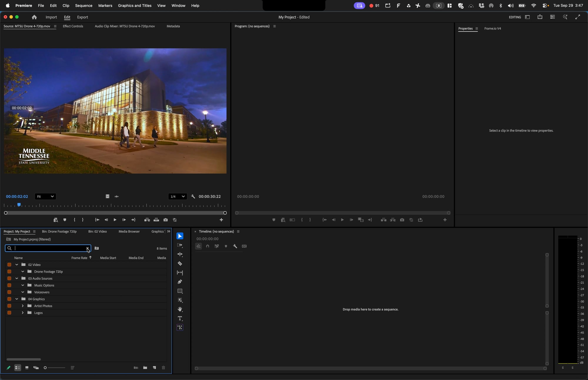Toggle Linked Selection in Timeline
The image size is (588, 380).
[x=217, y=246]
